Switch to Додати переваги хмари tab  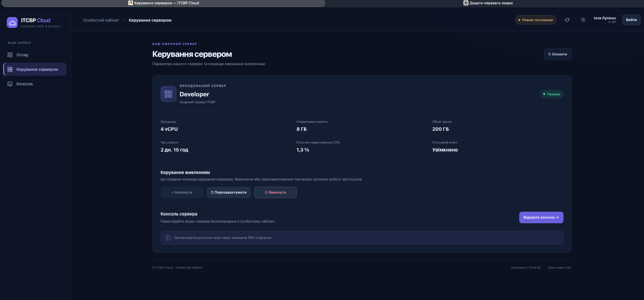(x=488, y=3)
